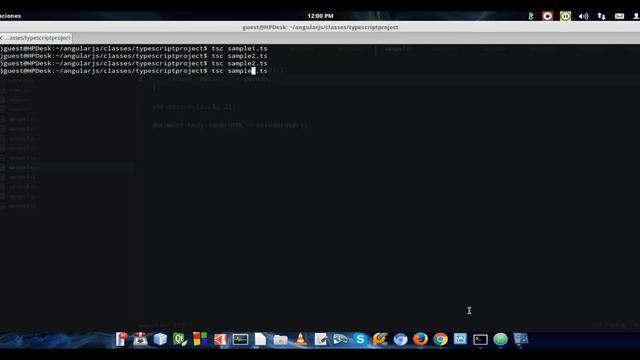640x360 pixels.
Task: Open the mail envelope indicator
Action: 619,16
